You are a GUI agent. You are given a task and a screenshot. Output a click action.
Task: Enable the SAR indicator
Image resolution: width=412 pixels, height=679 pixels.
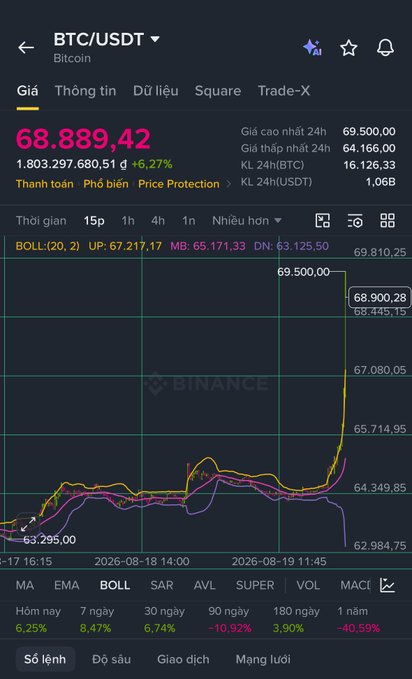162,585
